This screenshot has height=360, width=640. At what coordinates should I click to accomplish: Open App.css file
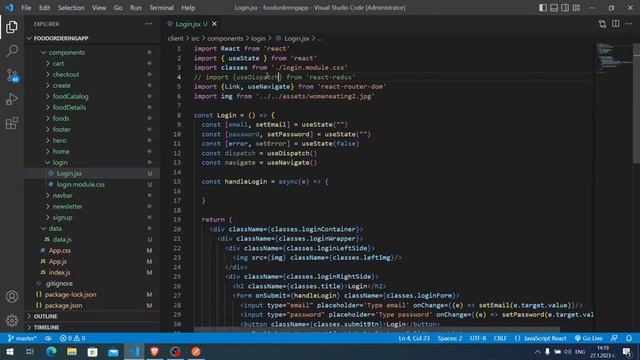pos(60,251)
